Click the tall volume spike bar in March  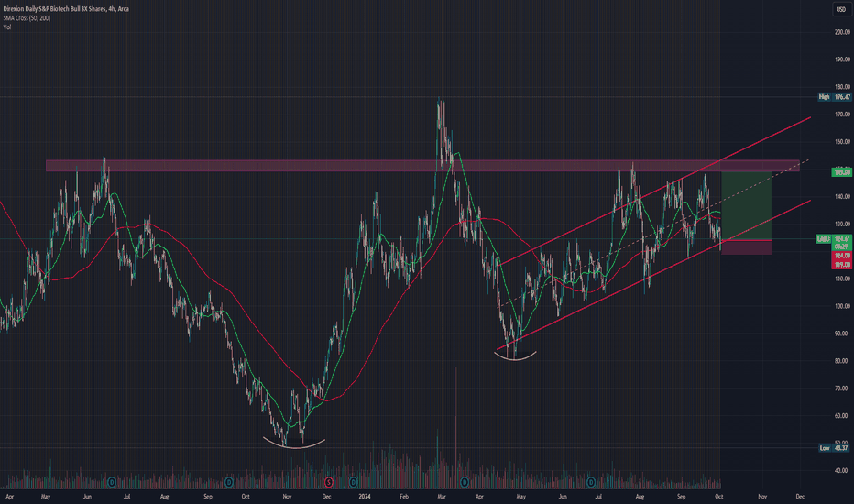[x=456, y=428]
